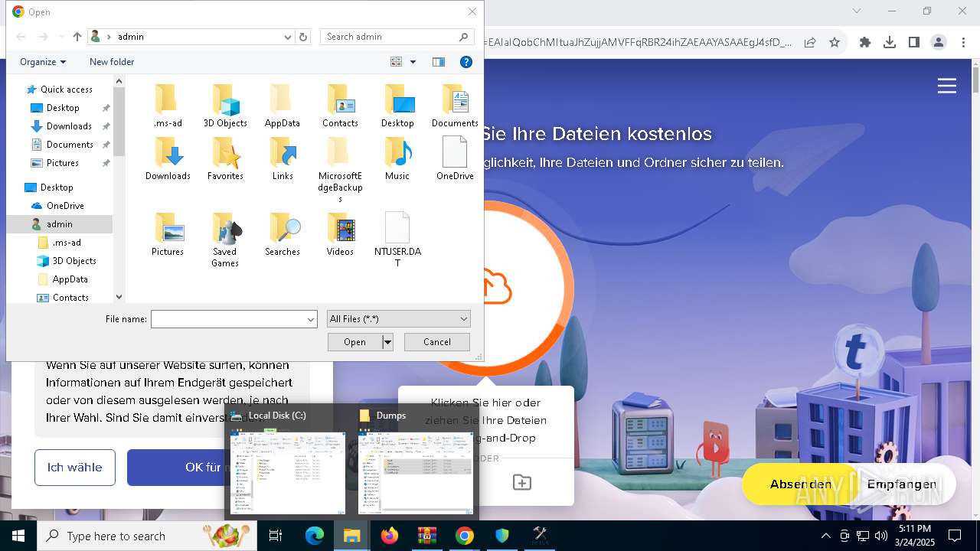Show hidden system tray icons
Screen dimensions: 980x551
[x=825, y=536]
